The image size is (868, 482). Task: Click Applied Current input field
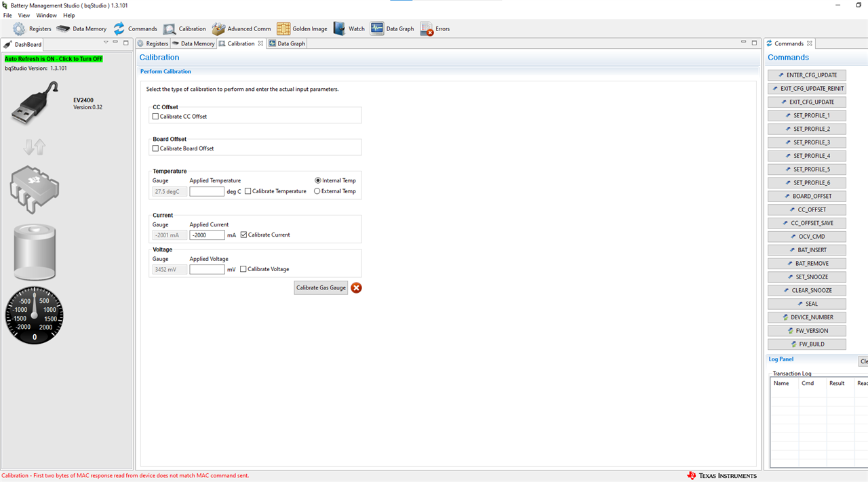pos(207,235)
